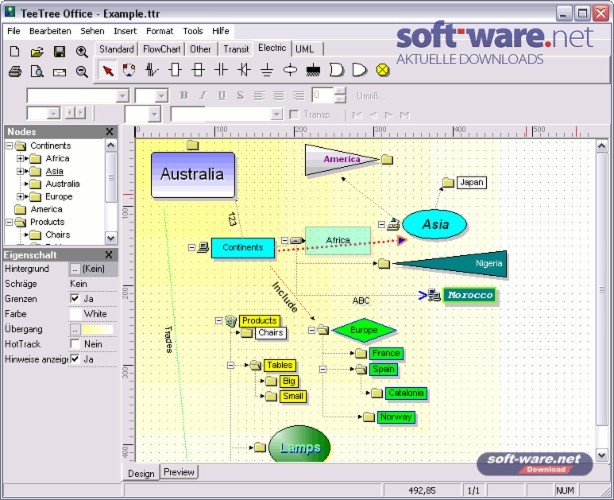The width and height of the screenshot is (614, 500).
Task: Switch to the Preview tab
Action: tap(179, 472)
